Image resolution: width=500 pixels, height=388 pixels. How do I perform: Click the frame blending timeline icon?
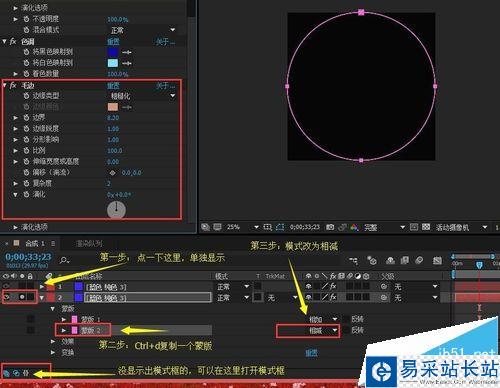click(405, 260)
